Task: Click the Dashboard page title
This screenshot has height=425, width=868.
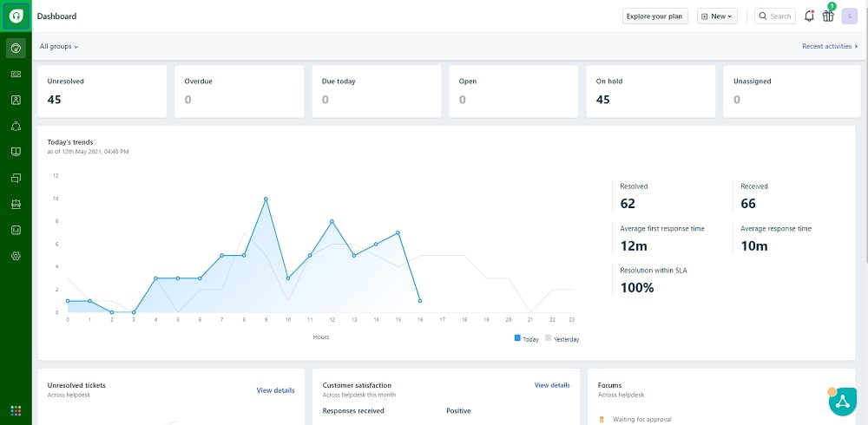Action: [x=56, y=16]
